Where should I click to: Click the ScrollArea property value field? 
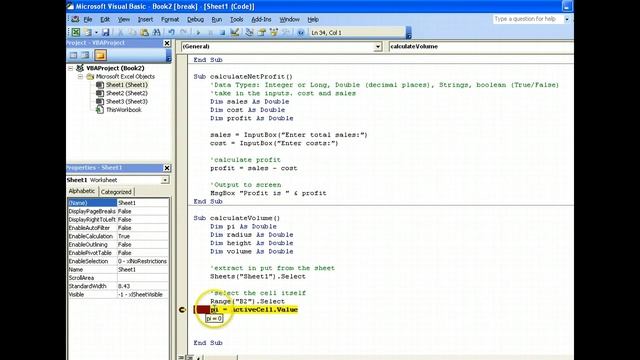coord(143,278)
